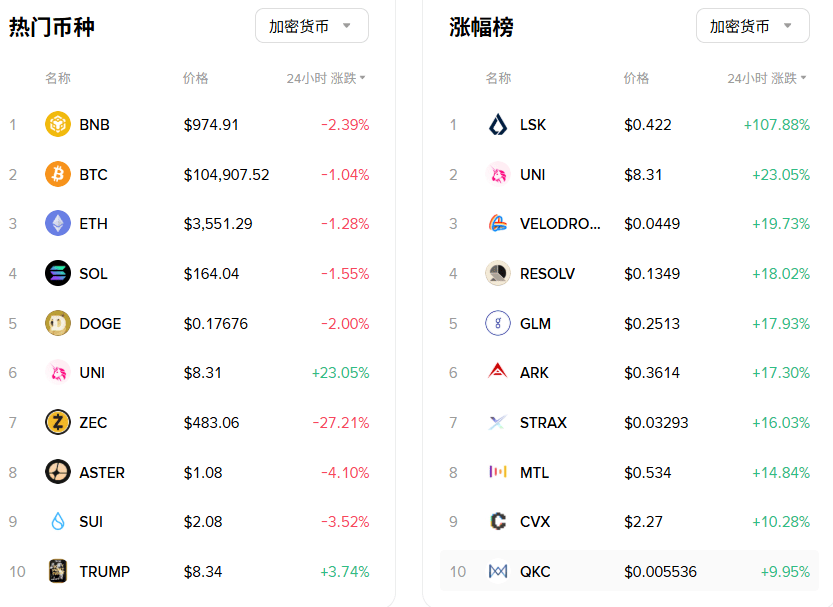
Task: Click the DOGE name text
Action: [100, 323]
